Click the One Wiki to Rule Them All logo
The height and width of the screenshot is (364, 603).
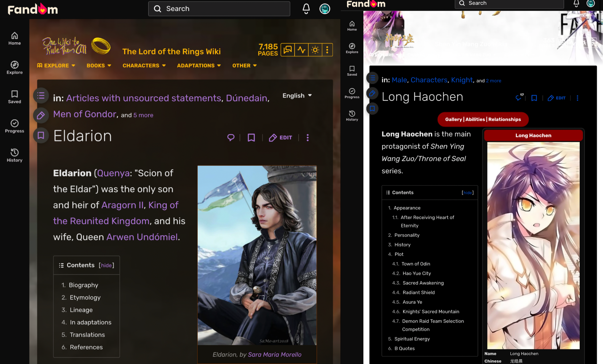click(x=76, y=46)
